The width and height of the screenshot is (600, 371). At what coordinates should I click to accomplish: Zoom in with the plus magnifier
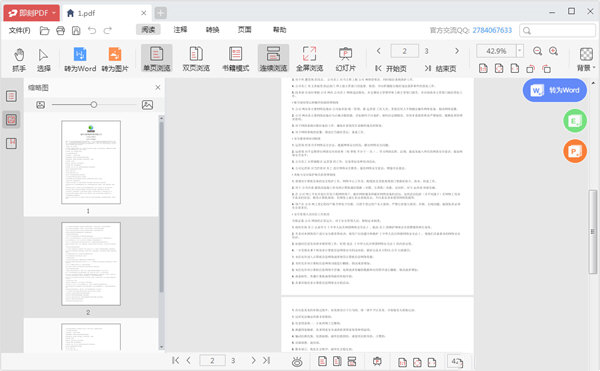[x=553, y=51]
